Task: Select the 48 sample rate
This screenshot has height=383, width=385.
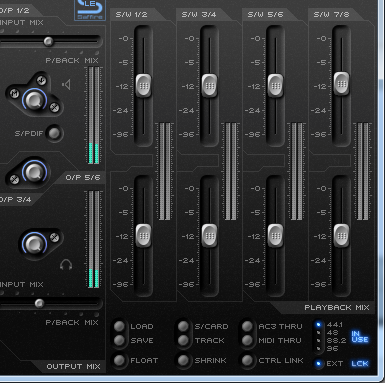Action: (318, 332)
